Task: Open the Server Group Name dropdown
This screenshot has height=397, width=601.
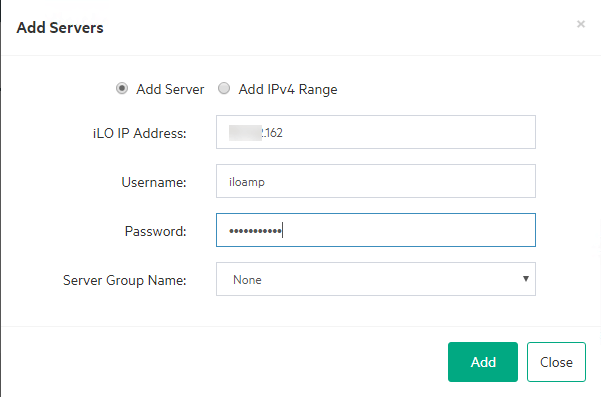Action: 376,279
